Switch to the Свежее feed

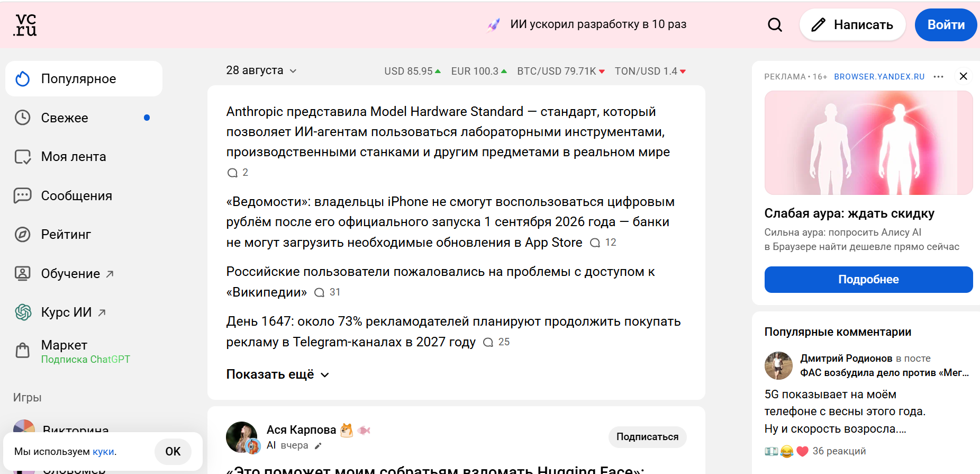pos(84,118)
